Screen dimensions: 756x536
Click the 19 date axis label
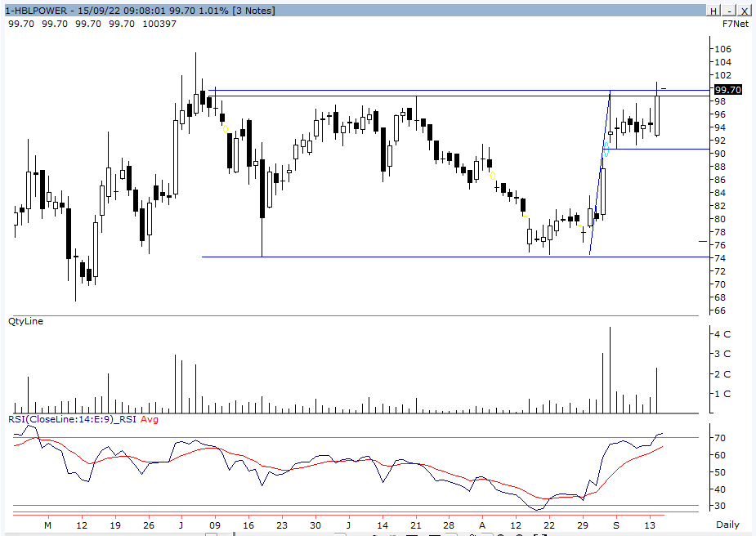pyautogui.click(x=114, y=525)
